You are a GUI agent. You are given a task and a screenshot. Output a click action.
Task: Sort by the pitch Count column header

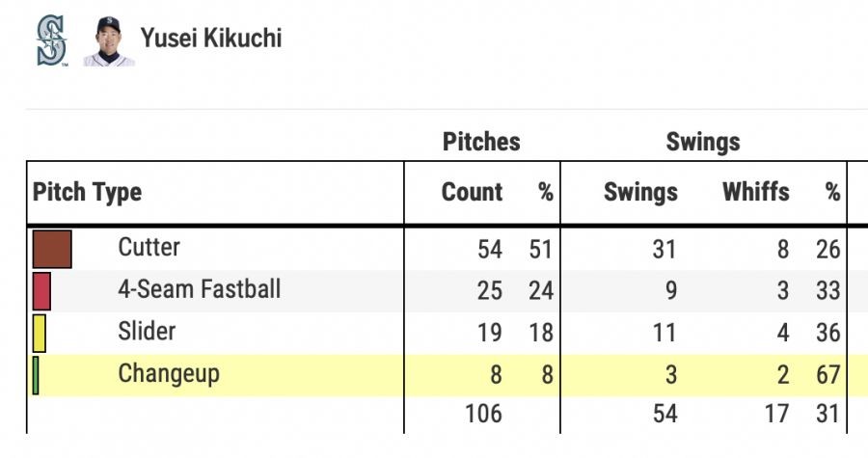(x=472, y=192)
